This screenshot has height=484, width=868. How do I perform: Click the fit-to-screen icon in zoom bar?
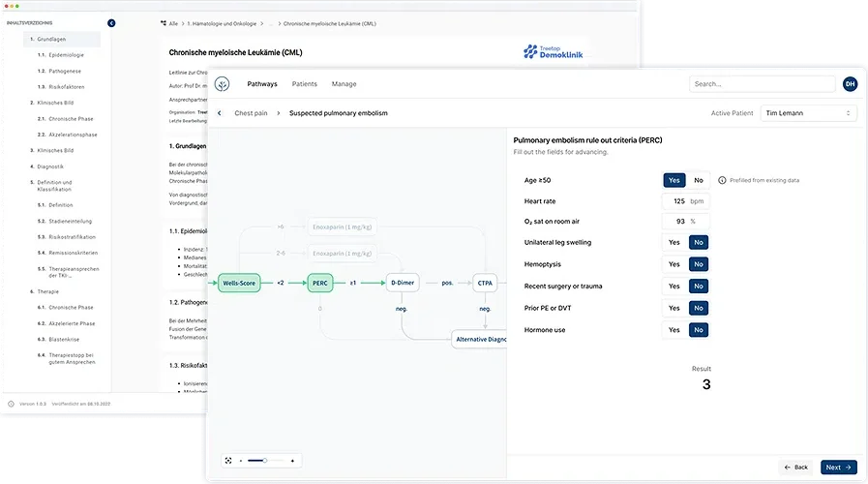tap(228, 461)
